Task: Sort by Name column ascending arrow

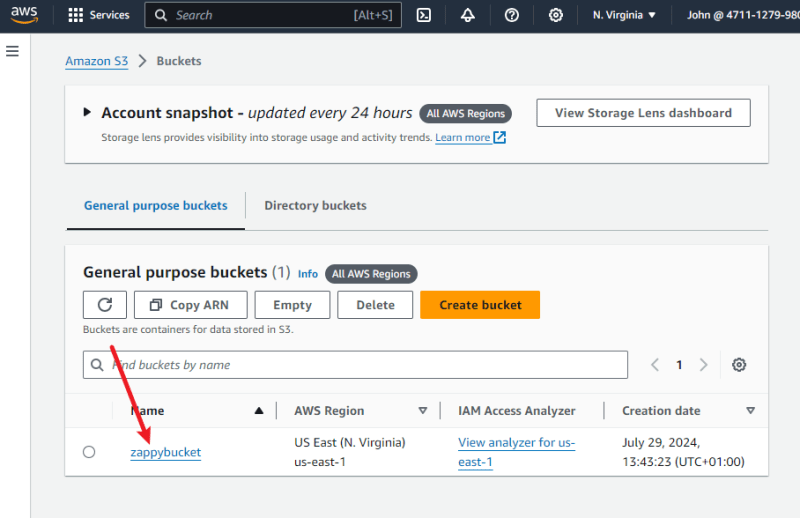Action: (259, 411)
